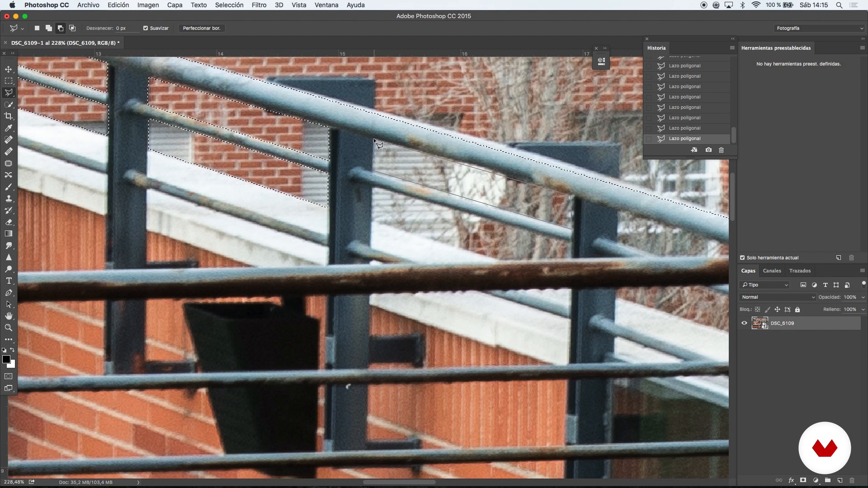The height and width of the screenshot is (488, 868).
Task: Create new snapshot in Historia panel
Action: tap(708, 150)
